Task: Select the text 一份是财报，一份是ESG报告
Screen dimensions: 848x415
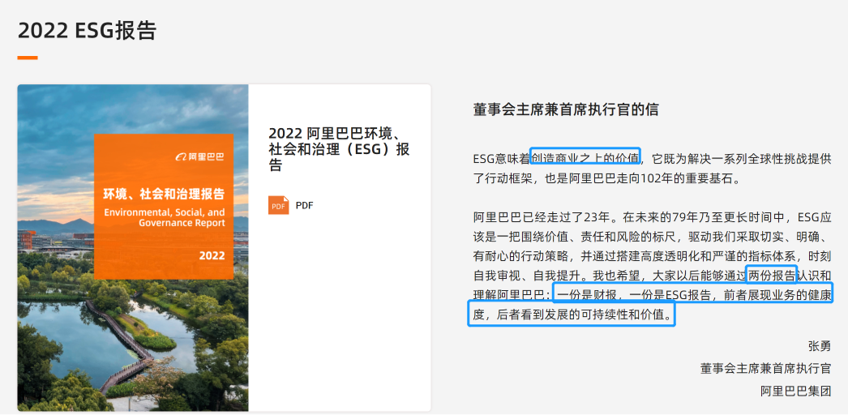Action: [x=636, y=295]
